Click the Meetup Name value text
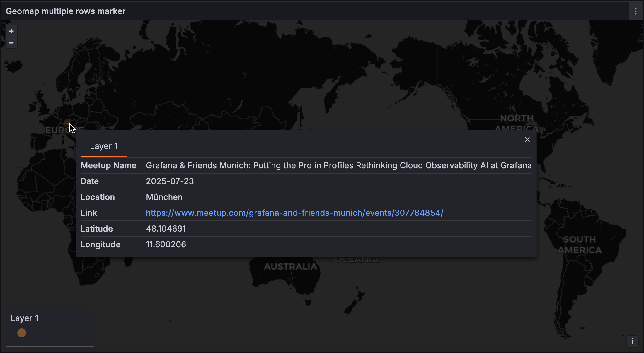The image size is (644, 353). [x=338, y=165]
